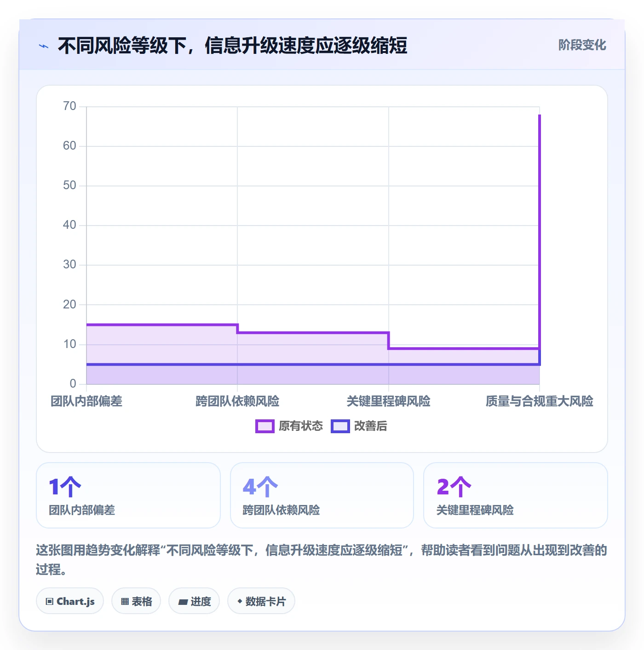Viewport: 644px width, 650px height.
Task: Click the y-axis value 50
Action: click(x=69, y=186)
